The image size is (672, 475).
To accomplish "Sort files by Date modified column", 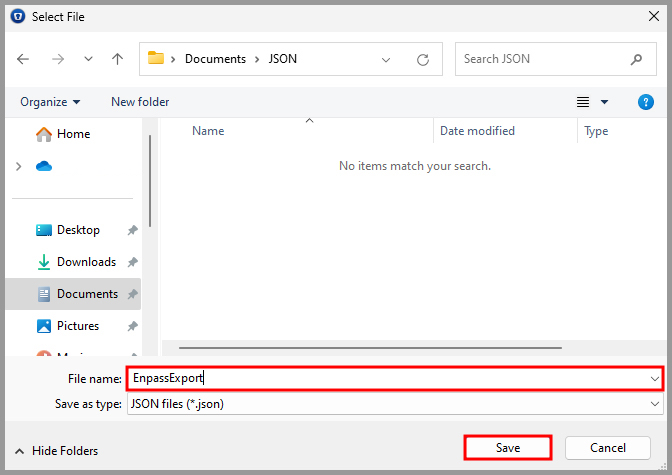I will [x=477, y=131].
